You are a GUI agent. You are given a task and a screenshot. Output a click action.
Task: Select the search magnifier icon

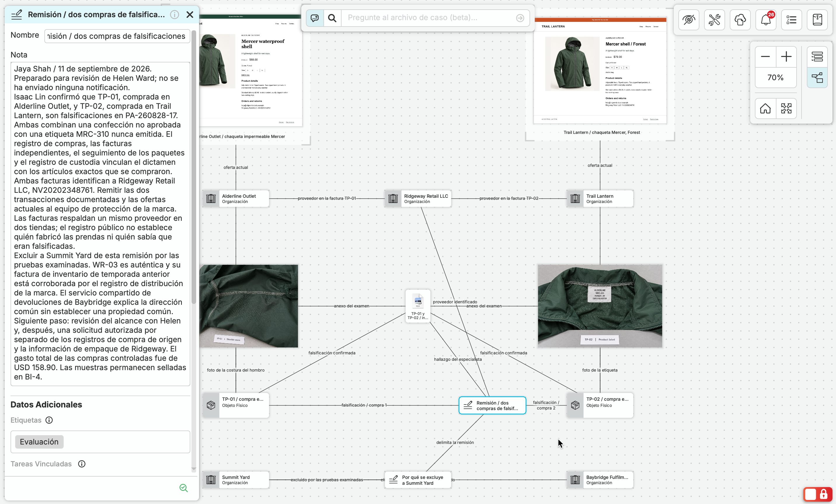pos(332,18)
